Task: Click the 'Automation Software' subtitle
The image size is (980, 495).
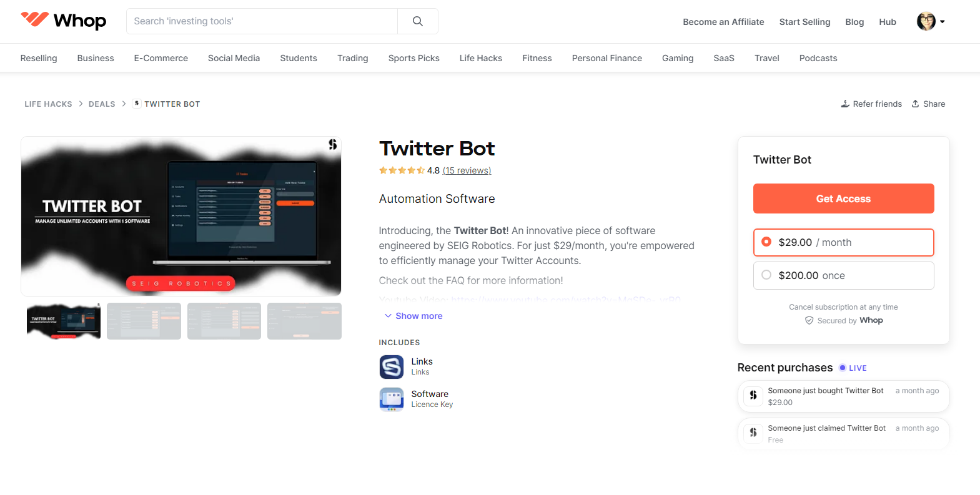Action: click(437, 199)
